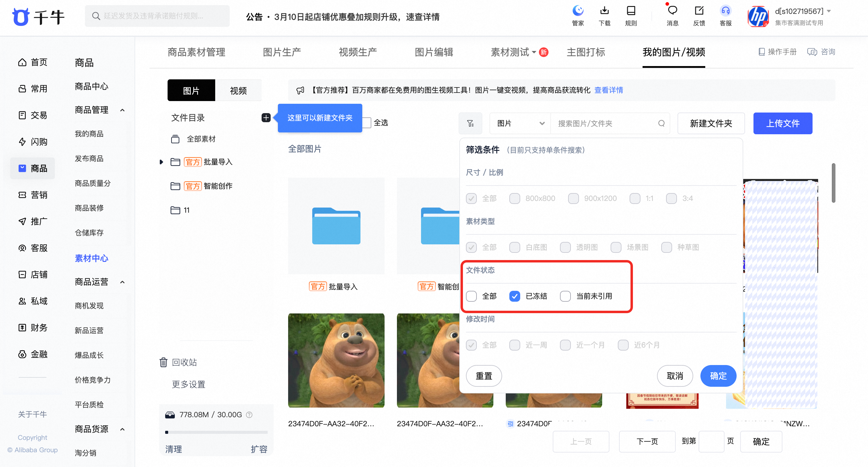
Task: Open 店铺 in the sidebar
Action: [x=32, y=275]
